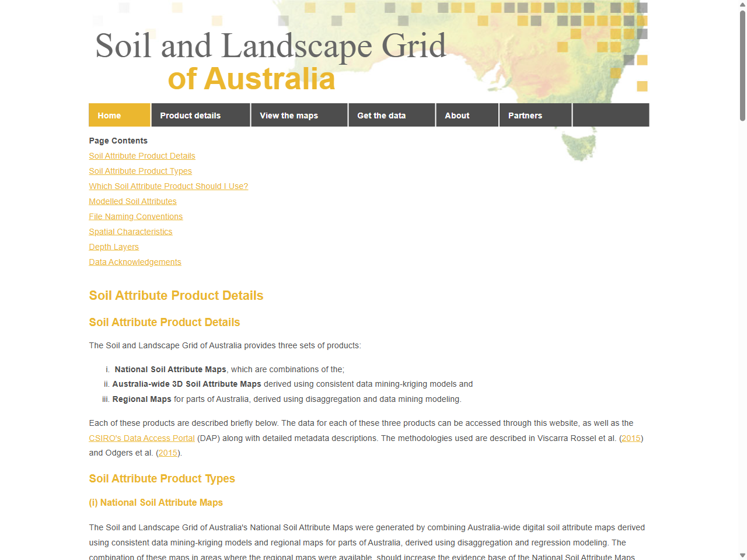
Task: Open the Viscarra Rossel 2015 citation link
Action: 631,437
